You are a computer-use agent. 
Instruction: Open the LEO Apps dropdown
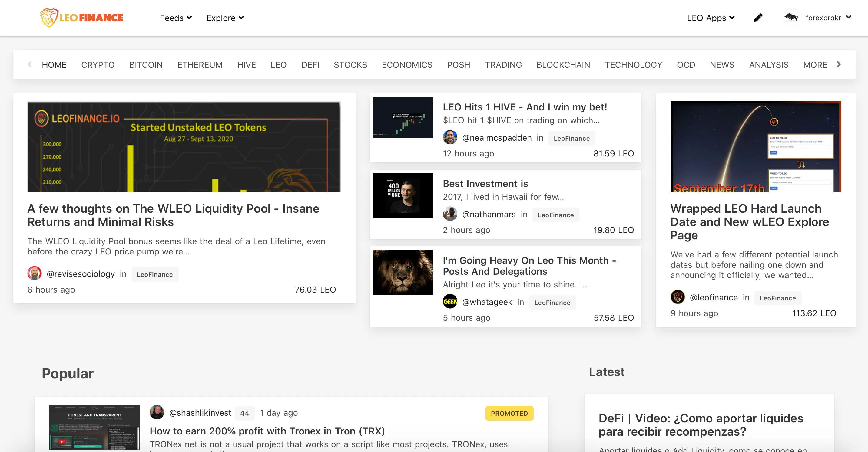point(711,18)
